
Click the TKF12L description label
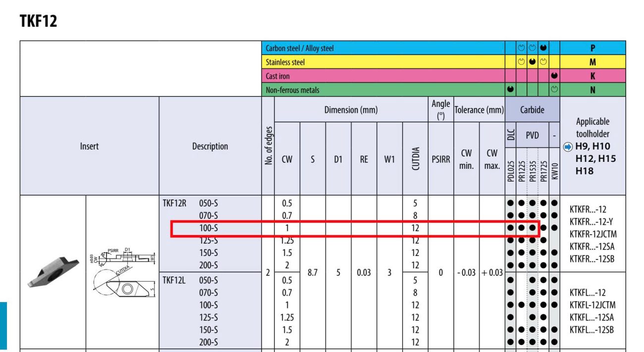[x=173, y=280]
